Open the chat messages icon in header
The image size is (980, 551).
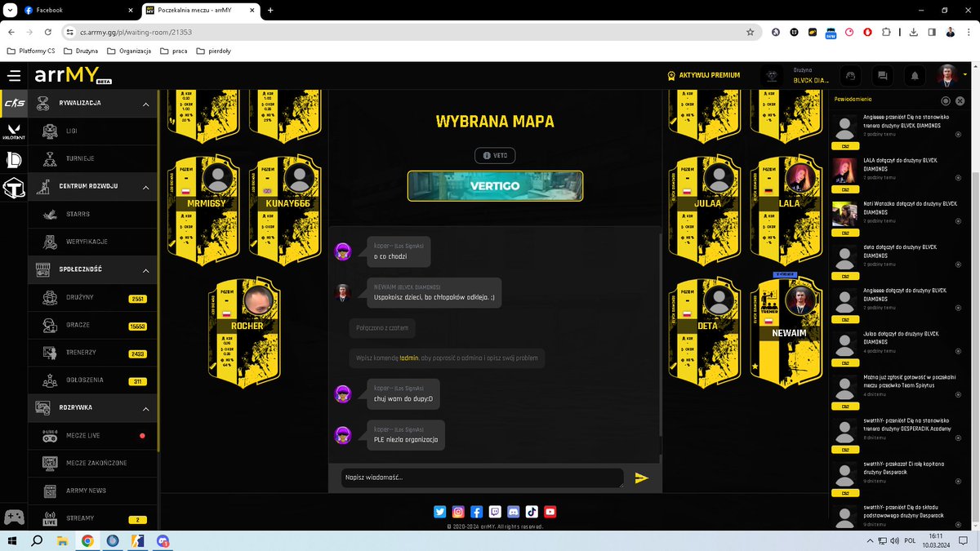[882, 75]
